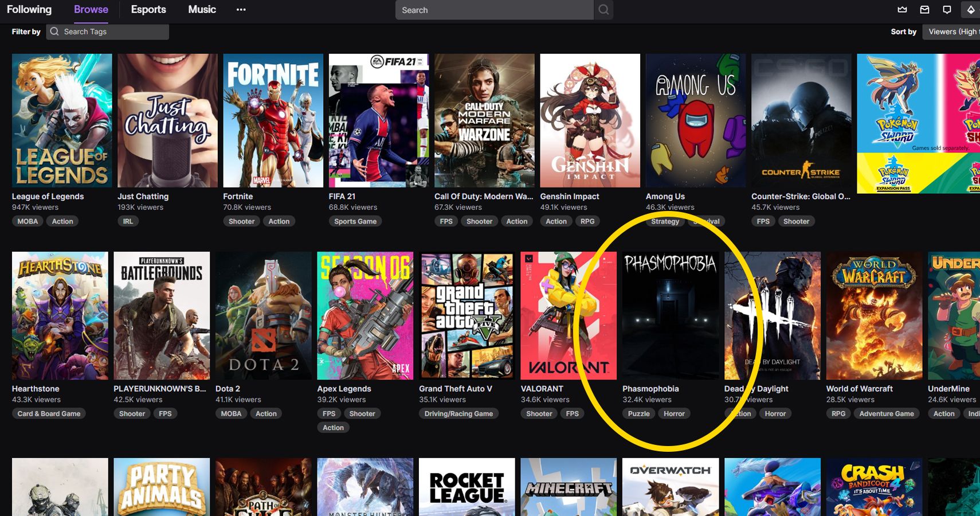Select the FPS tag under VALORANT
The width and height of the screenshot is (980, 516).
(573, 413)
